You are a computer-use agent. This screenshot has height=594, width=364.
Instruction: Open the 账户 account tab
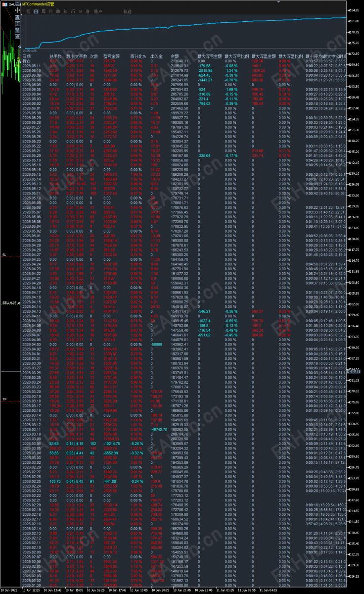click(x=98, y=11)
